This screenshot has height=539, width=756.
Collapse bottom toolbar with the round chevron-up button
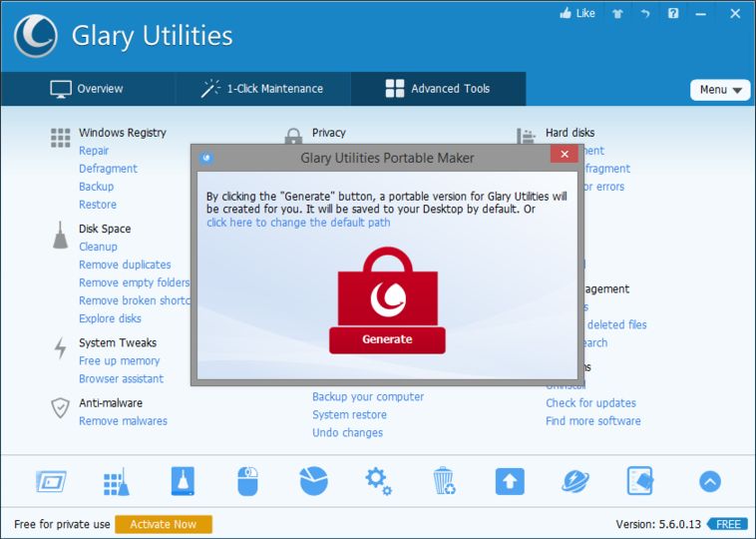[710, 481]
